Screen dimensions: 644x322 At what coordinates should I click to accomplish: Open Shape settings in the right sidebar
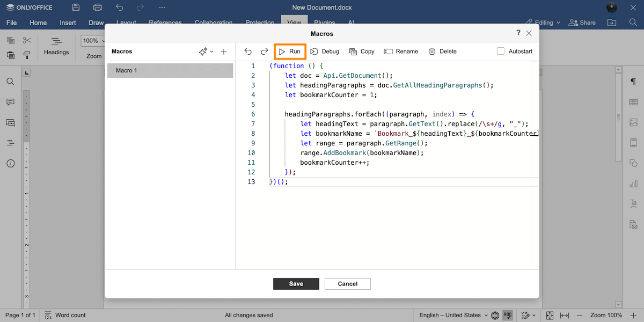click(x=633, y=163)
